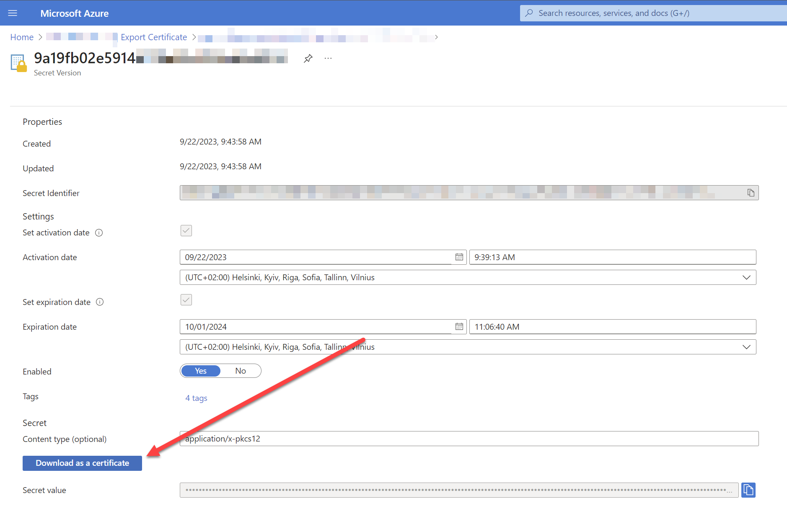The width and height of the screenshot is (787, 532).
Task: Set Enabled to Yes
Action: (201, 371)
